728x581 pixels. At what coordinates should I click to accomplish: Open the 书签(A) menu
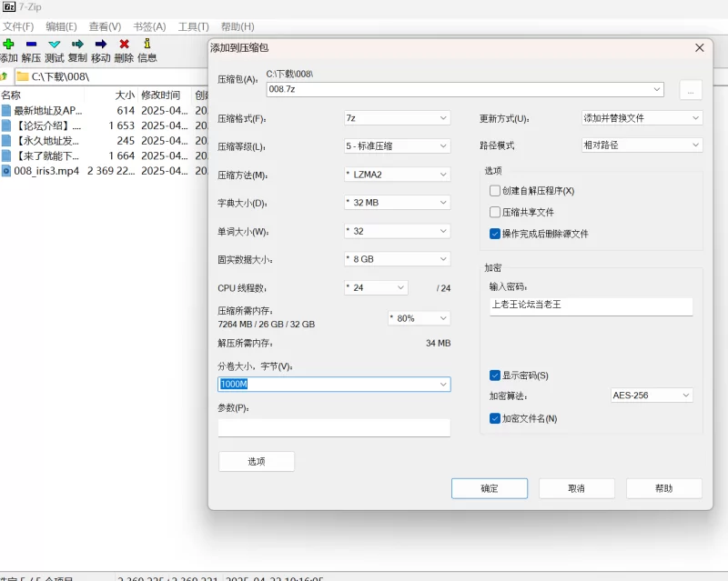[149, 26]
